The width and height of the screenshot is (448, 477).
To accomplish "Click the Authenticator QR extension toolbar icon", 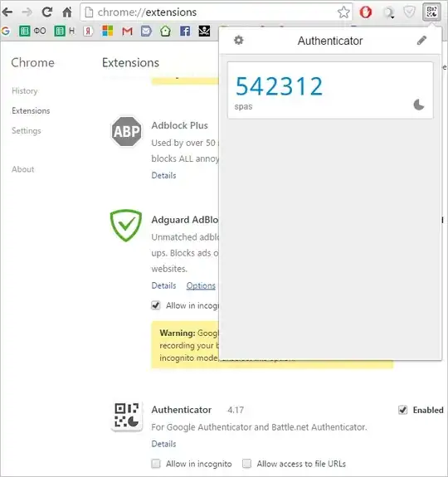I will (x=431, y=12).
